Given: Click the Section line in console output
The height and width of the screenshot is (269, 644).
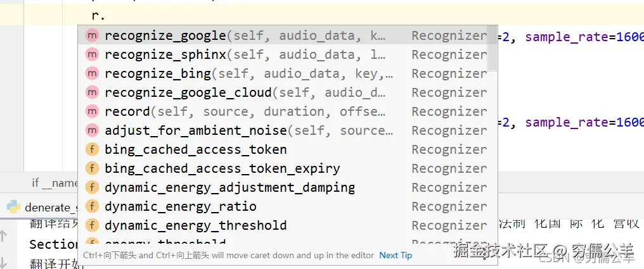Looking at the screenshot, I should tap(53, 245).
